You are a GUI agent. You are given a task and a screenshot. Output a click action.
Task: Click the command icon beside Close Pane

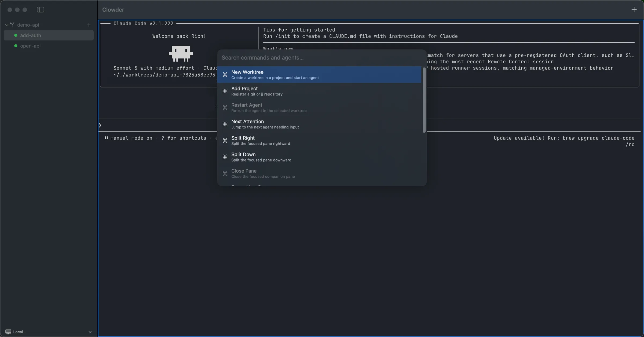(225, 174)
